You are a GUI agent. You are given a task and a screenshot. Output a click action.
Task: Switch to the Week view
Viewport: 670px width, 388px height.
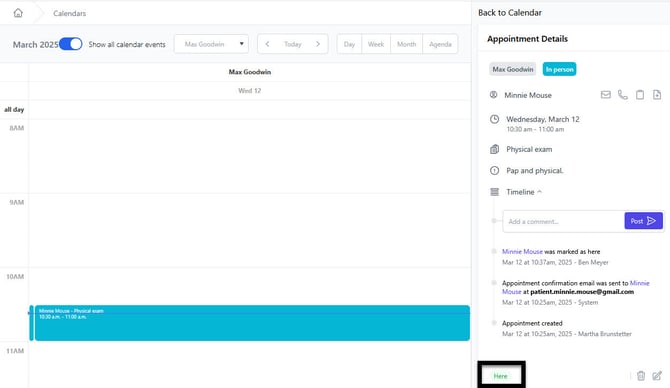point(376,44)
